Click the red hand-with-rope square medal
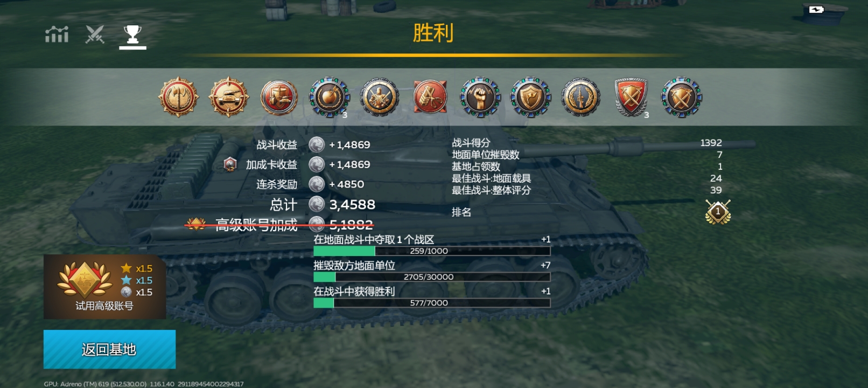 click(430, 98)
